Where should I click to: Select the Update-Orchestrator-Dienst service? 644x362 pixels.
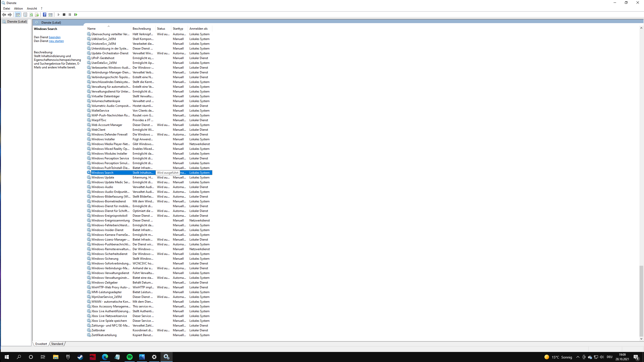point(150,53)
